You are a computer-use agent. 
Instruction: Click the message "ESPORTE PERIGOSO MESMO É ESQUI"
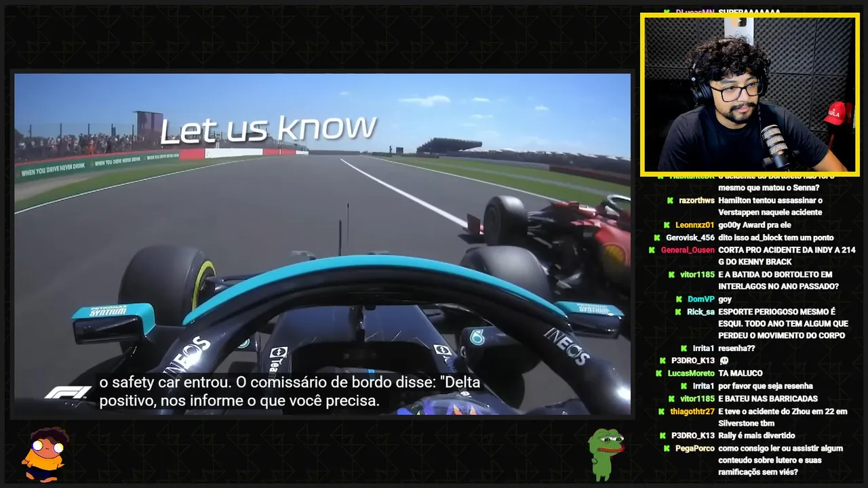(783, 324)
